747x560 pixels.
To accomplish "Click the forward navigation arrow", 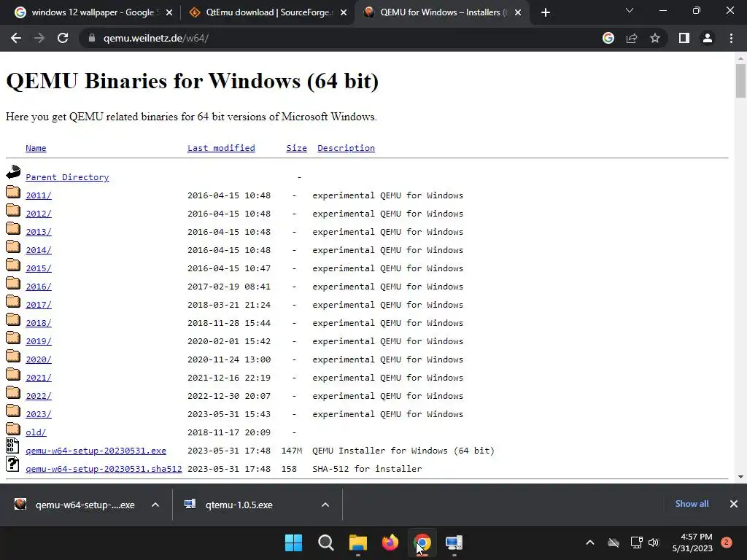I will [x=39, y=38].
